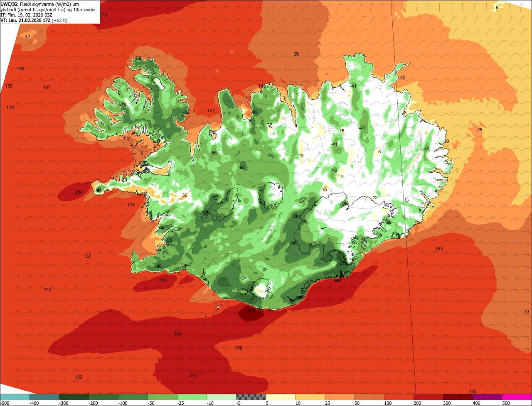Click the pale yellow 5 to 10 legend swatch
This screenshot has width=532, height=406.
(281, 397)
